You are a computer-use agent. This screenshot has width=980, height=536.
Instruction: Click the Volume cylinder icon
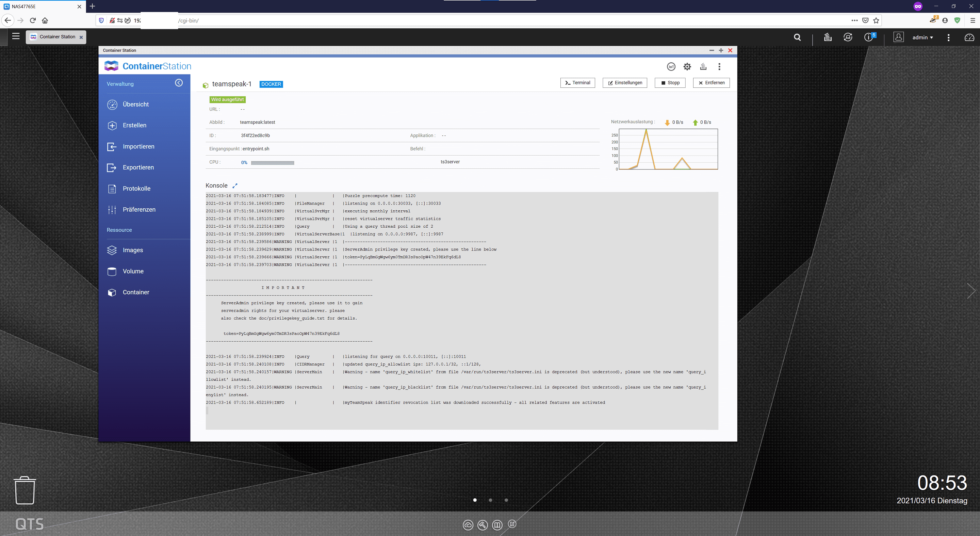pos(112,271)
